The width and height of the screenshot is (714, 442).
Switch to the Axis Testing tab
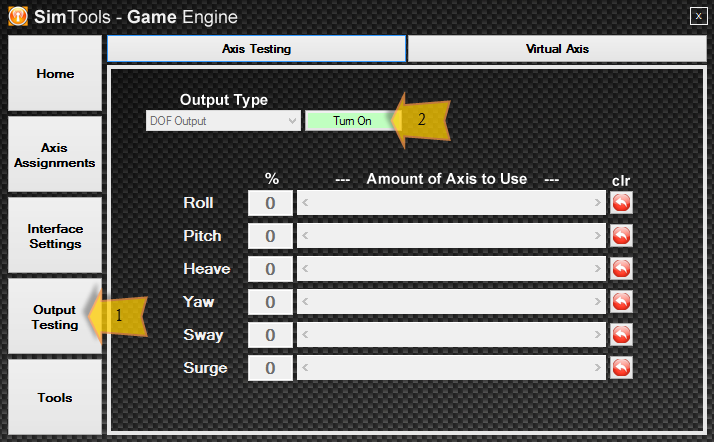[256, 48]
